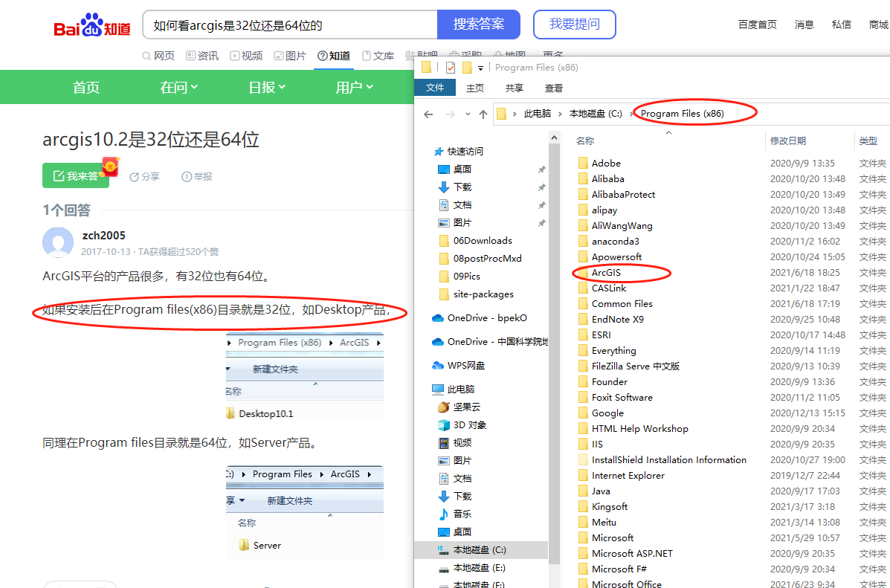Expand the 日报 dropdown menu
890x588 pixels.
267,87
